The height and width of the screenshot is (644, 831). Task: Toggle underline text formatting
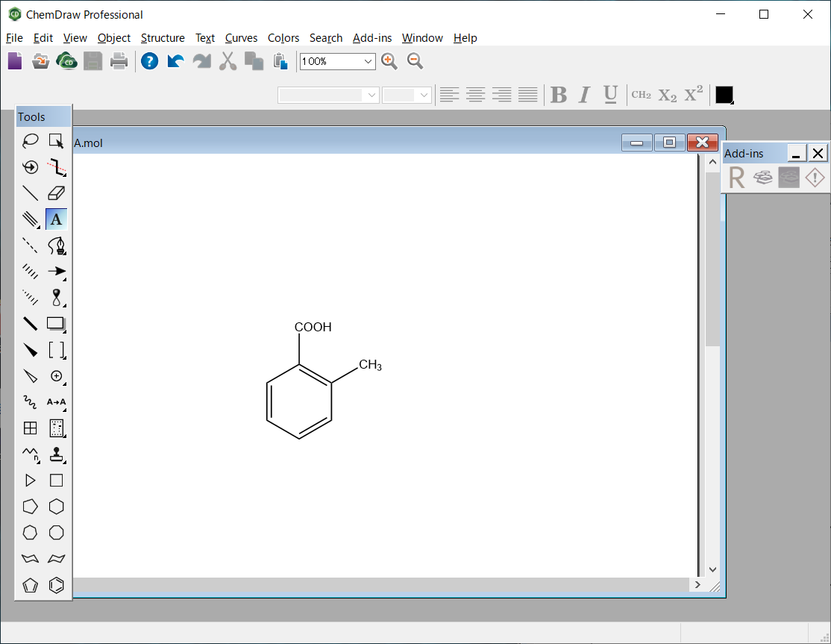point(610,95)
